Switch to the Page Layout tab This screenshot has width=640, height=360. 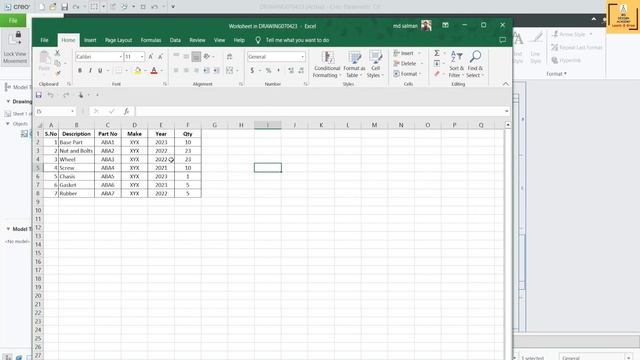click(118, 40)
